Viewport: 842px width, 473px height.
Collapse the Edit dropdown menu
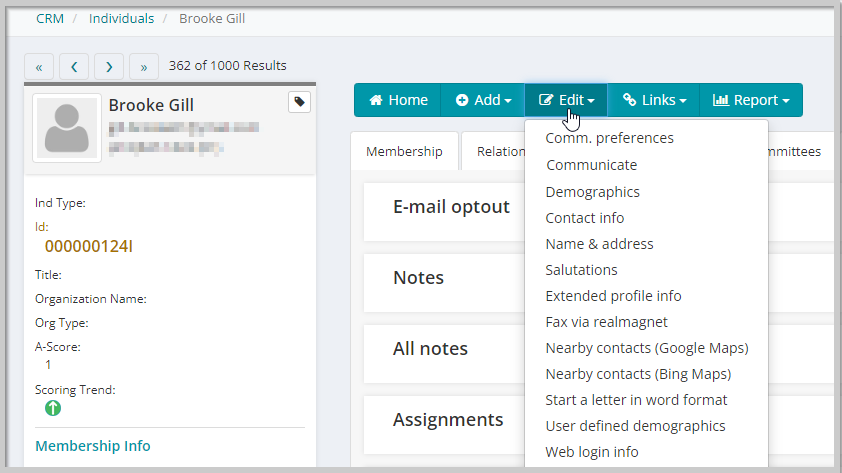point(566,100)
